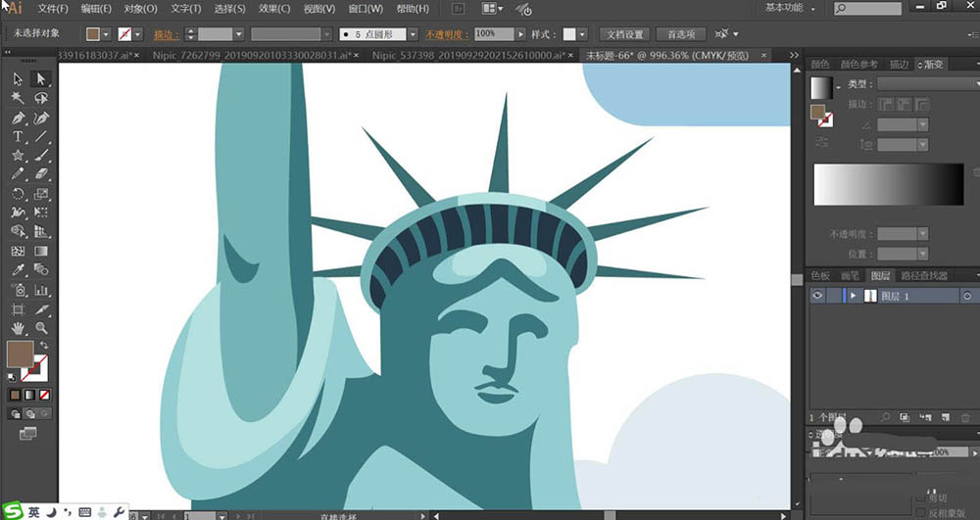The width and height of the screenshot is (980, 520).
Task: Click the target circle of 图层 1
Action: [967, 297]
